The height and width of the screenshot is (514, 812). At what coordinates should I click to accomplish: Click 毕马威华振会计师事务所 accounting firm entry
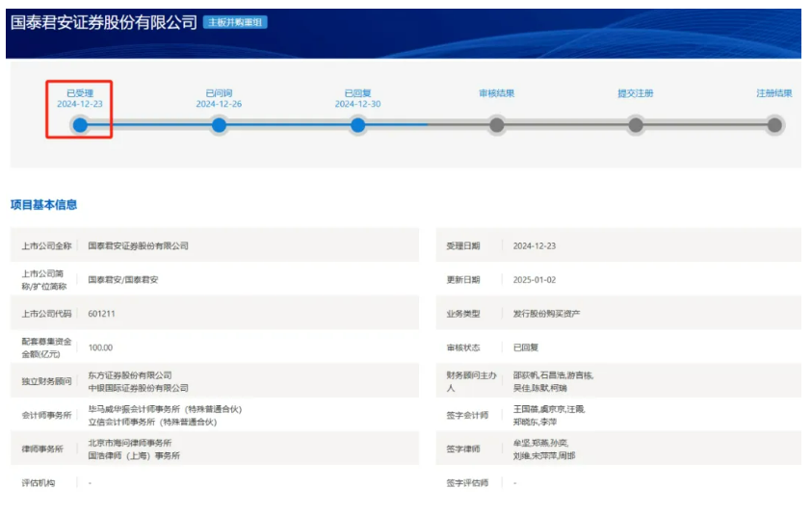coord(166,409)
